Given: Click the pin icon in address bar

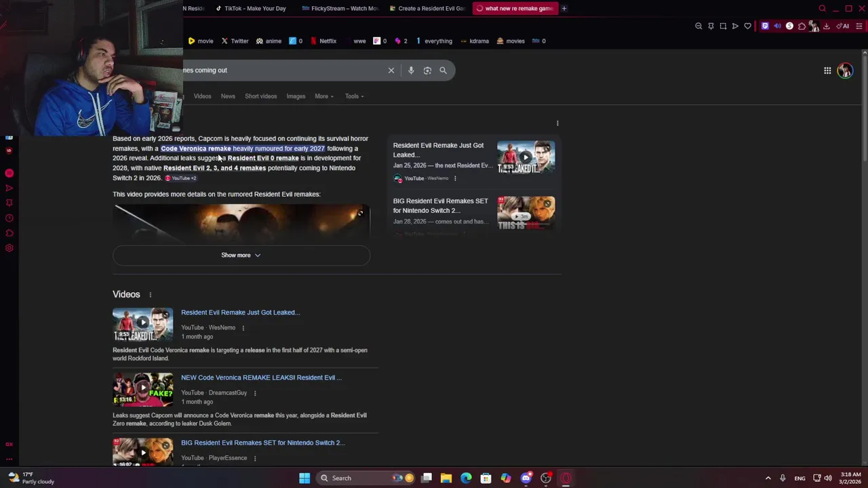Looking at the screenshot, I should [711, 26].
